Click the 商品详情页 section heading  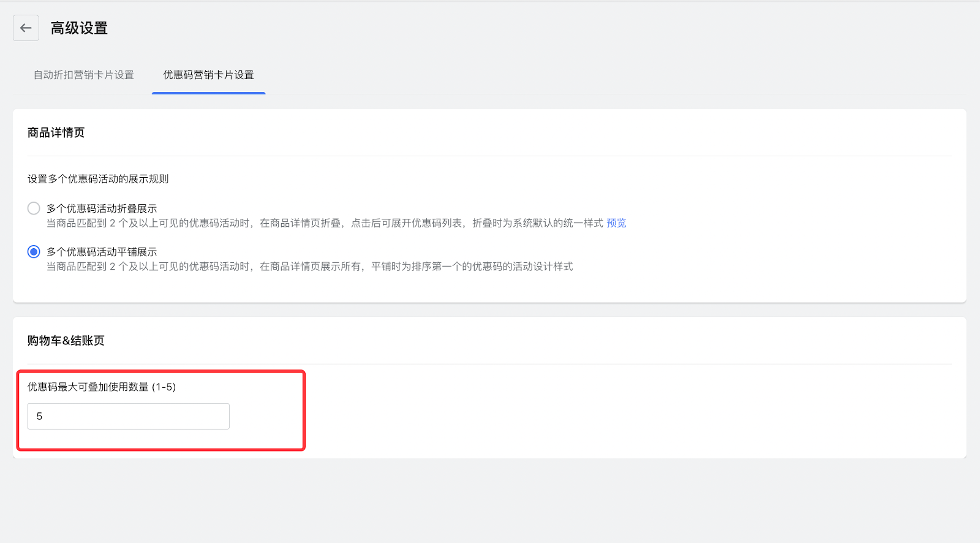56,132
